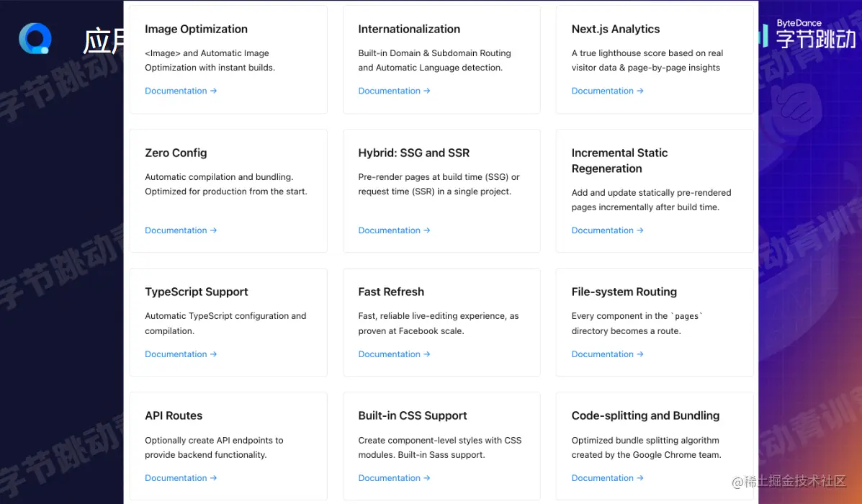The image size is (862, 504).
Task: Open Zero Config documentation link
Action: point(181,230)
